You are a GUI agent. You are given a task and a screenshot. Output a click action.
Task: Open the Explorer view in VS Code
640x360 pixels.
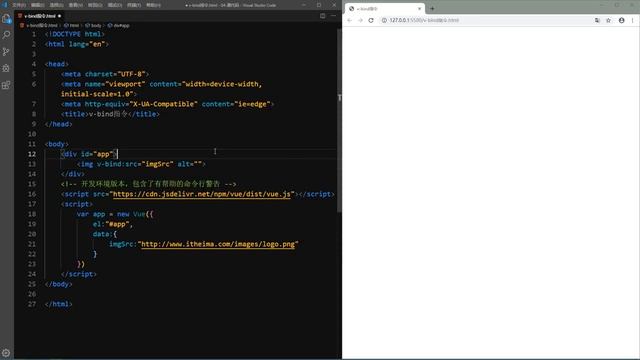pos(6,19)
